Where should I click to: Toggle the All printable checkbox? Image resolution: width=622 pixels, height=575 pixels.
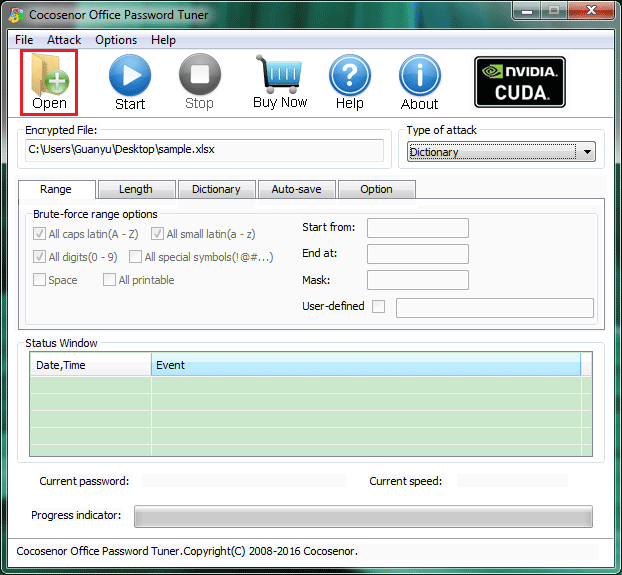[x=109, y=280]
